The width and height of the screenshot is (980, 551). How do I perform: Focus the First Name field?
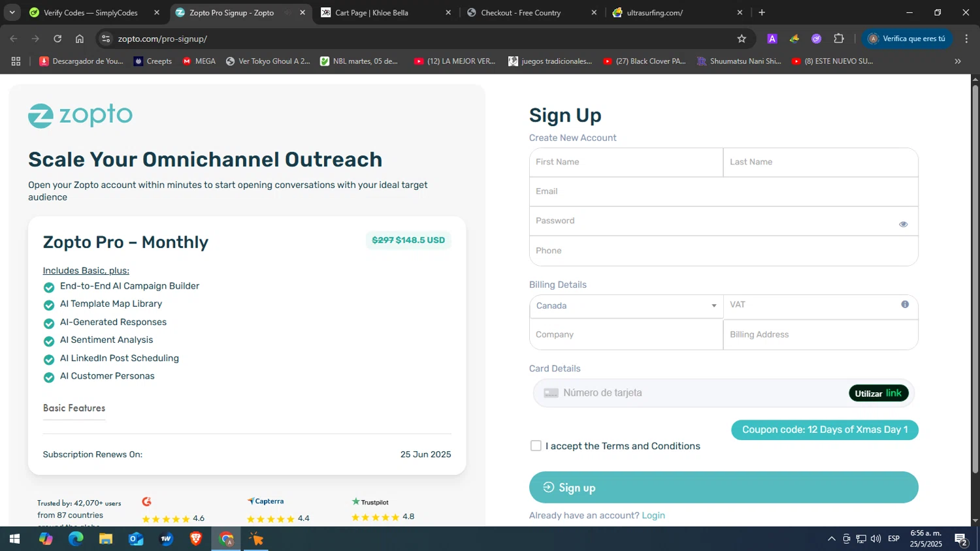coord(626,162)
